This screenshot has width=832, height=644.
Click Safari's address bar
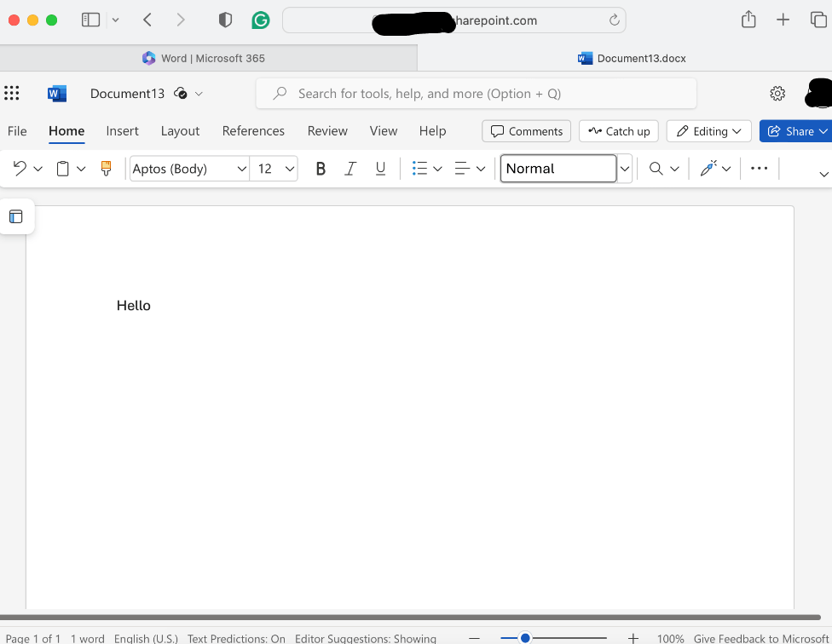[454, 20]
